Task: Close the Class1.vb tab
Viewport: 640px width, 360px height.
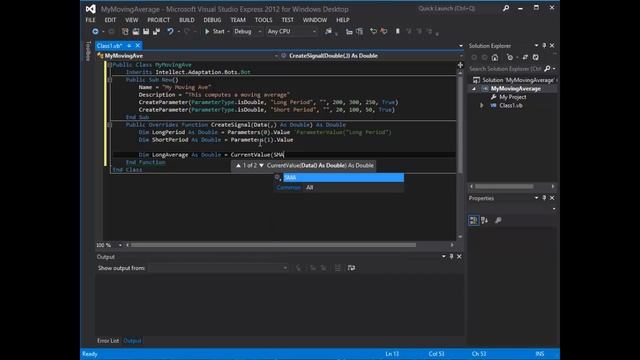Action: 138,46
